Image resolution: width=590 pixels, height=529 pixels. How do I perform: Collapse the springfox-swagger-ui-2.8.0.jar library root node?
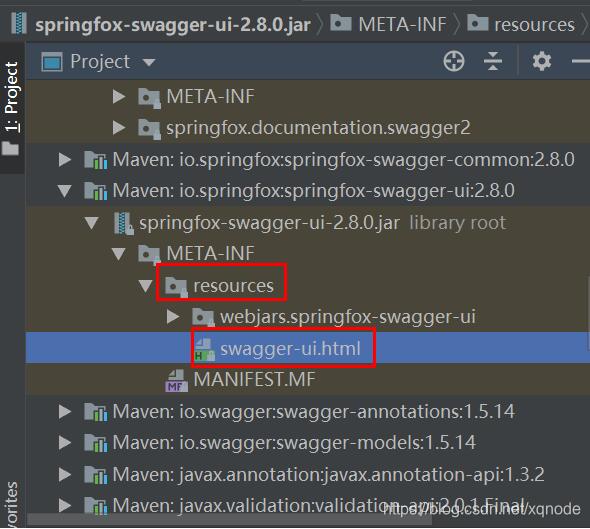(x=92, y=223)
